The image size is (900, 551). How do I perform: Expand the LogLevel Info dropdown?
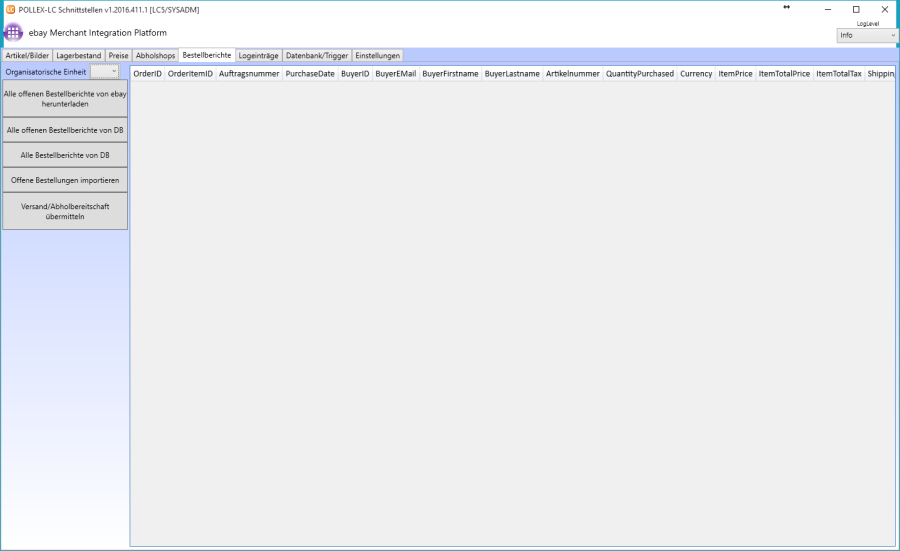point(867,35)
